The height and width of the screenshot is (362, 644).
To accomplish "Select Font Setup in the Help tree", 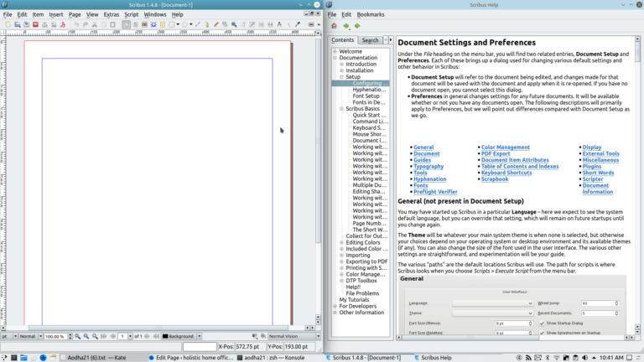I will [x=366, y=96].
